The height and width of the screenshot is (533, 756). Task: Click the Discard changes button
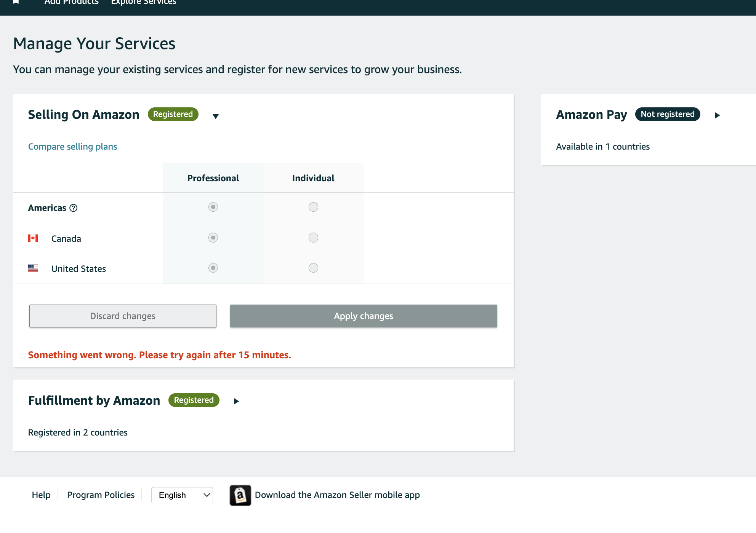pyautogui.click(x=123, y=316)
